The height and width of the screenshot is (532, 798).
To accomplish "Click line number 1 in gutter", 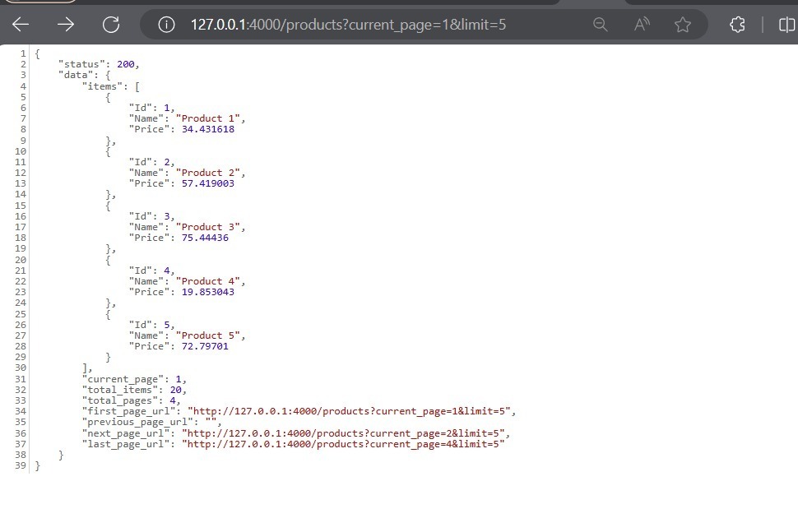I will (x=23, y=53).
